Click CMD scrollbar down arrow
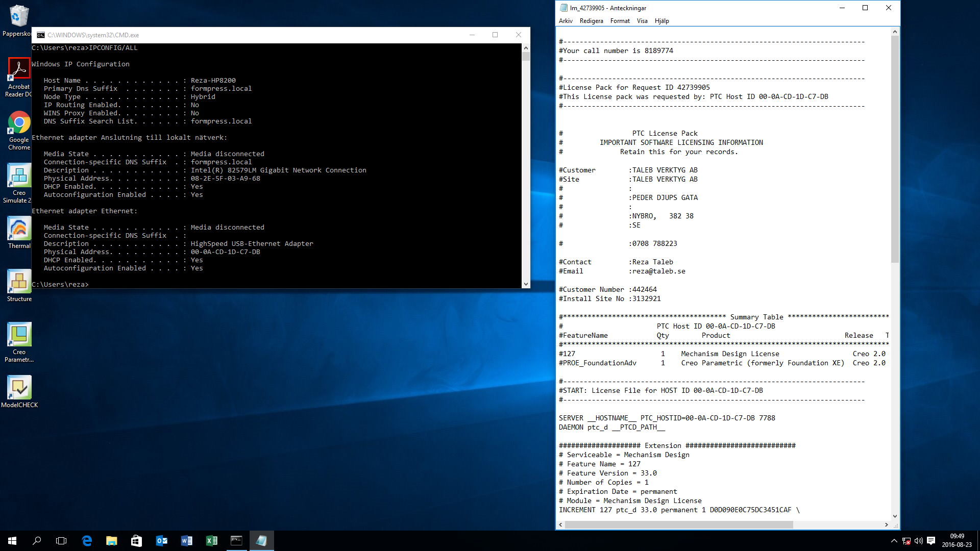The height and width of the screenshot is (551, 980). pos(526,284)
